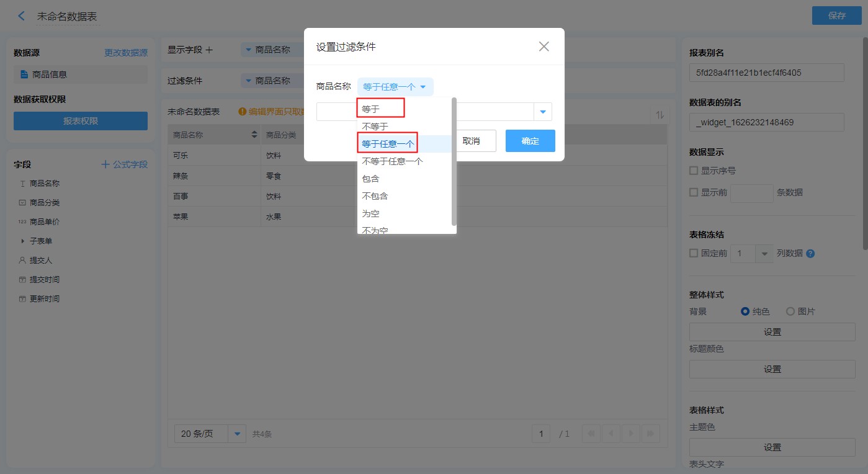This screenshot has height=474, width=868.
Task: Choose 包含 in the operator list
Action: (370, 179)
